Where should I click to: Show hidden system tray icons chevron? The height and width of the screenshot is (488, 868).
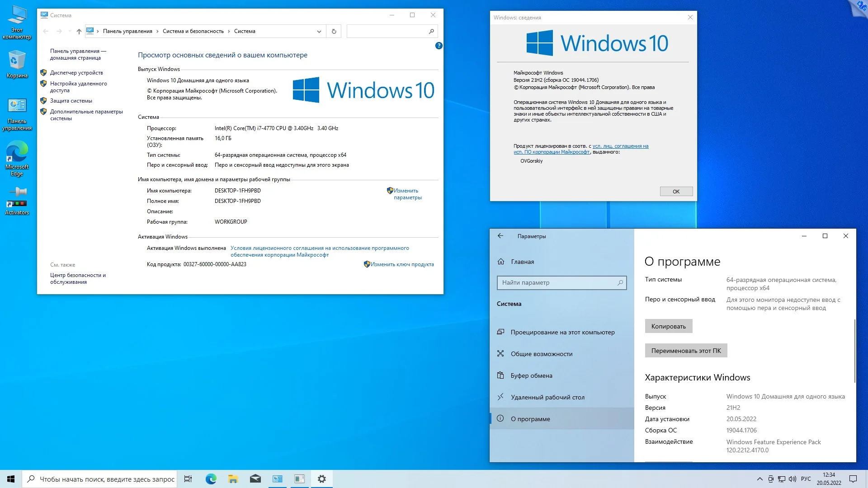759,479
